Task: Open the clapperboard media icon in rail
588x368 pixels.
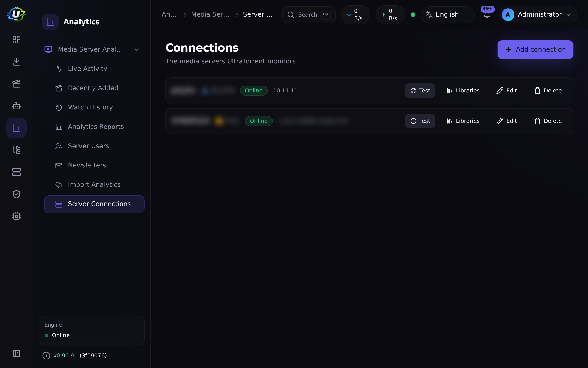Action: (x=16, y=84)
